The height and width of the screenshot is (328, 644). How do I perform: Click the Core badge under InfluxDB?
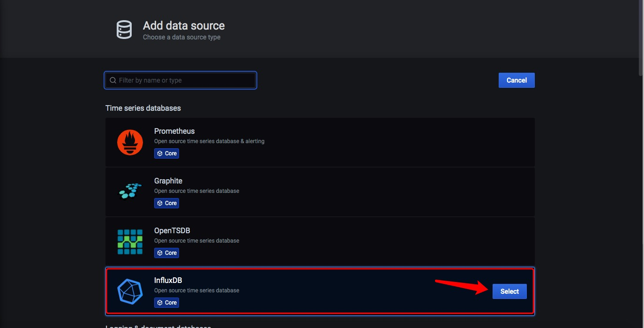(x=166, y=303)
